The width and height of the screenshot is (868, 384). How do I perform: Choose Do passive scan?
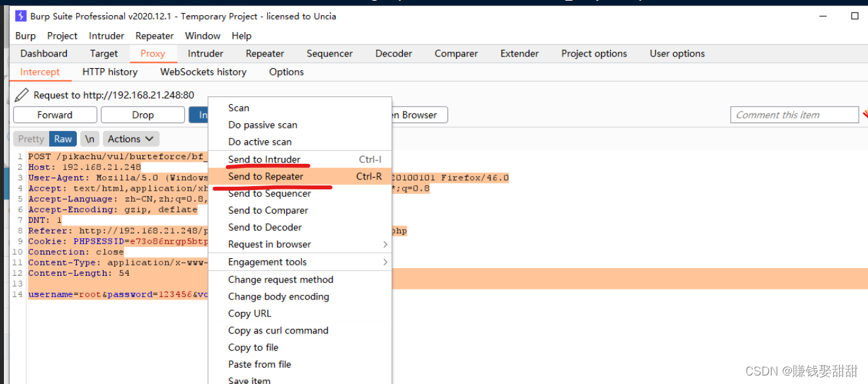click(x=300, y=125)
